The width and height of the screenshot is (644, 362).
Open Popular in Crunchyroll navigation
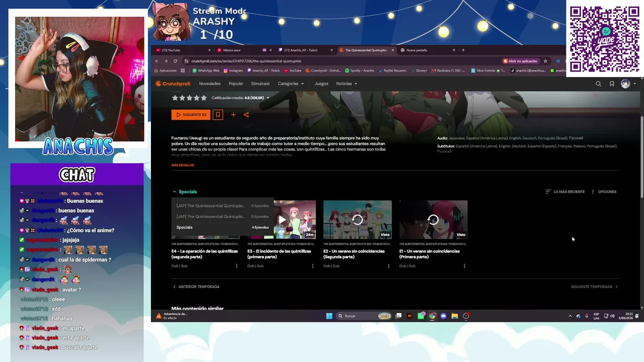(x=236, y=84)
